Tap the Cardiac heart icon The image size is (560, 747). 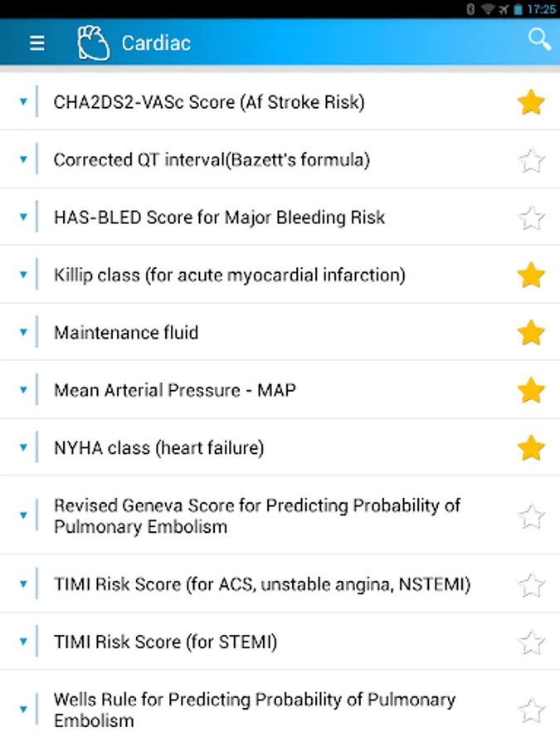tap(93, 42)
